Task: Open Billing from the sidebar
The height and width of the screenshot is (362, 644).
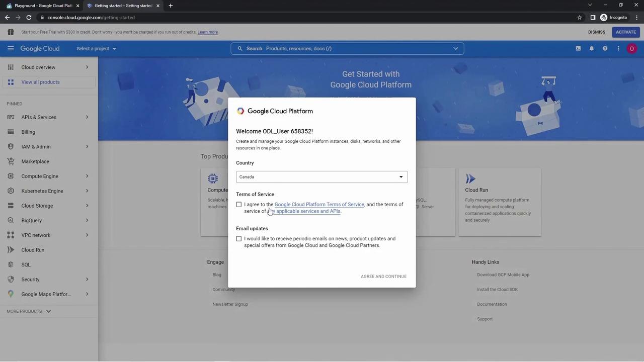Action: point(28,132)
